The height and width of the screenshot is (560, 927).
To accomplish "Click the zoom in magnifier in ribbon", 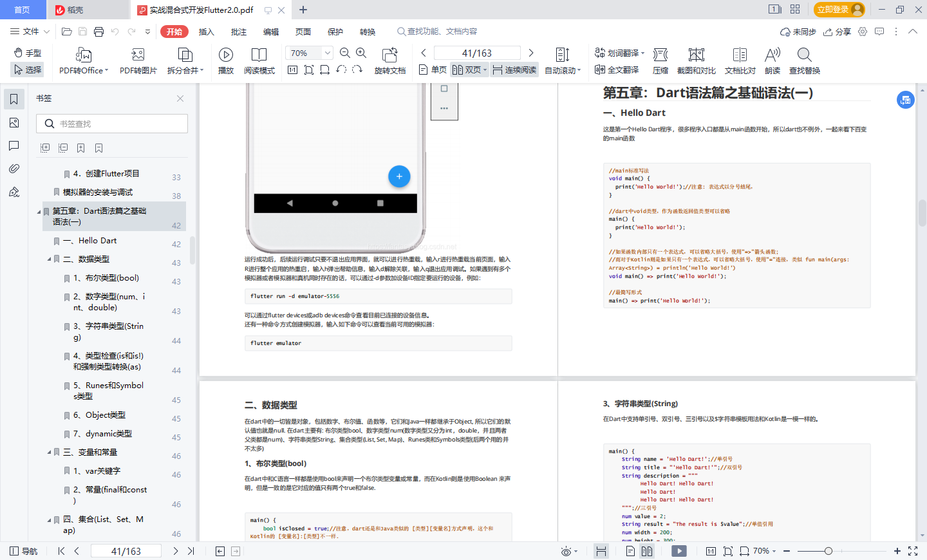I will (361, 53).
